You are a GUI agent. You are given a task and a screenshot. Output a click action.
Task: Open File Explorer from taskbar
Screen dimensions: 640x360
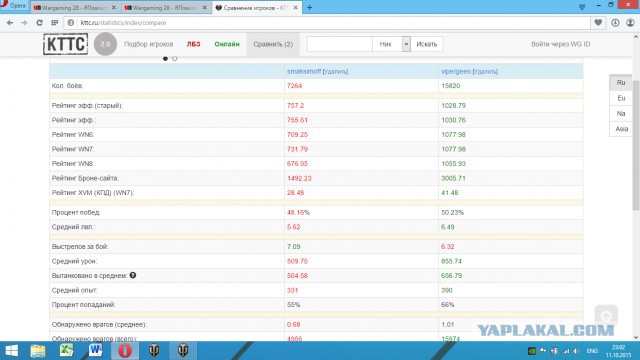click(38, 351)
